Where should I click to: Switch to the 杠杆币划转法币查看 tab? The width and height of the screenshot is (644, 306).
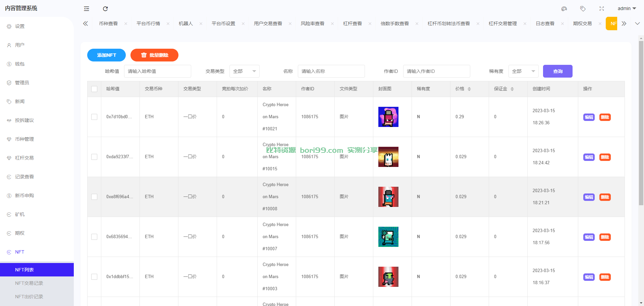coord(449,24)
